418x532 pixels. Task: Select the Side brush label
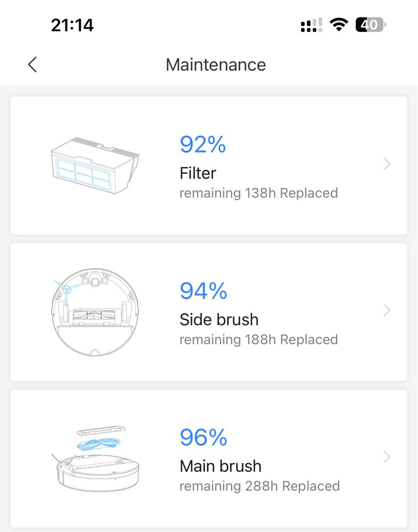pos(219,320)
